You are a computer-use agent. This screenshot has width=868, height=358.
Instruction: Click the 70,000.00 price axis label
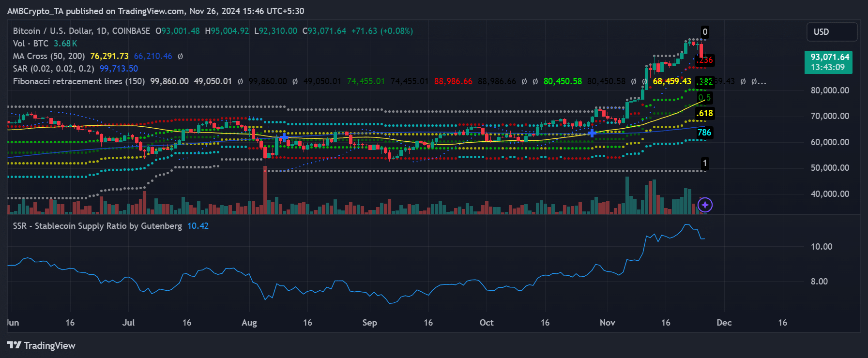coord(830,116)
